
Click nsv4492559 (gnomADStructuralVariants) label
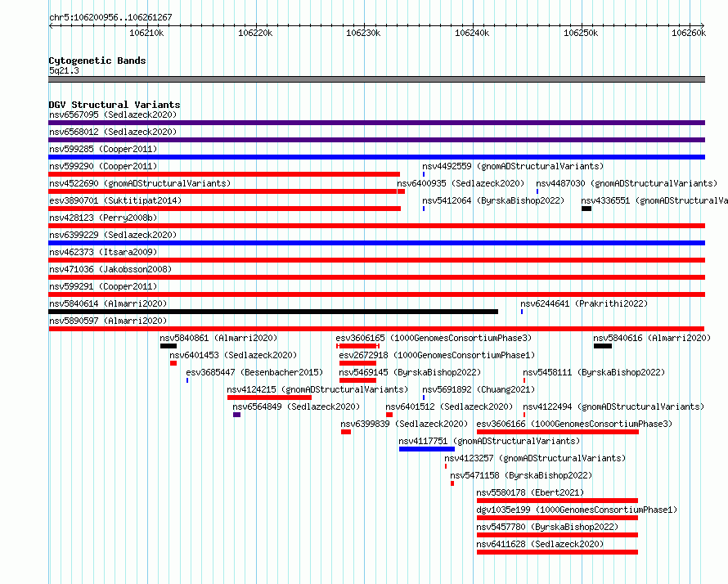point(513,166)
